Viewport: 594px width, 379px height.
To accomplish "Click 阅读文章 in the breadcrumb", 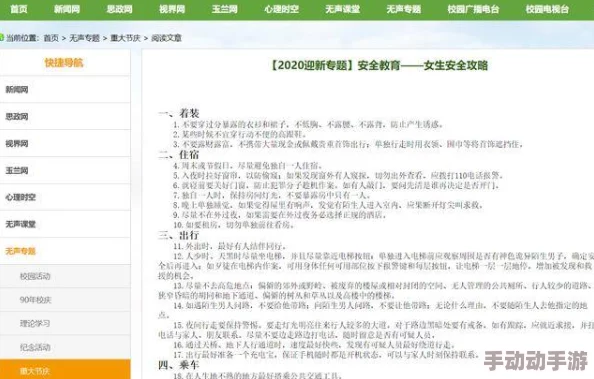I will coord(166,38).
